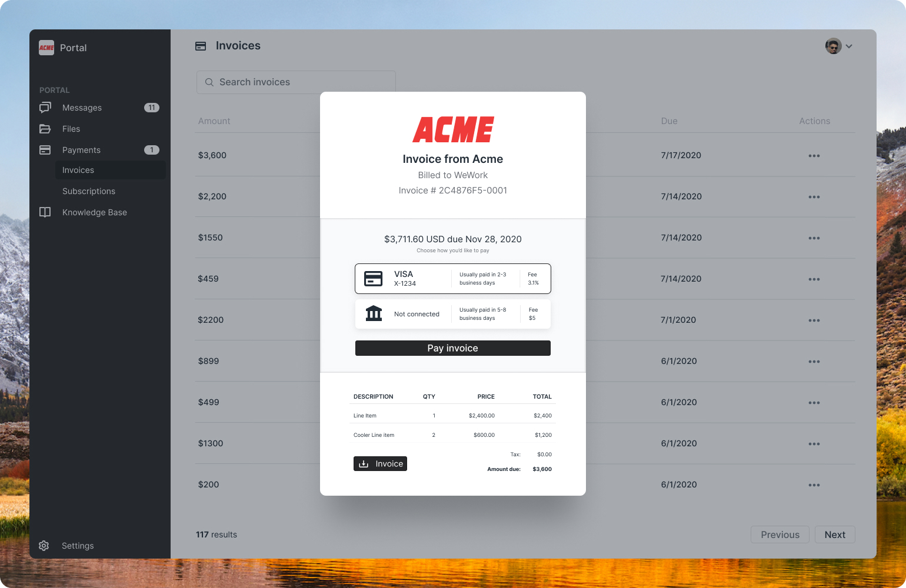Open actions menu for the $2,200 invoice
The image size is (906, 588).
coord(814,197)
